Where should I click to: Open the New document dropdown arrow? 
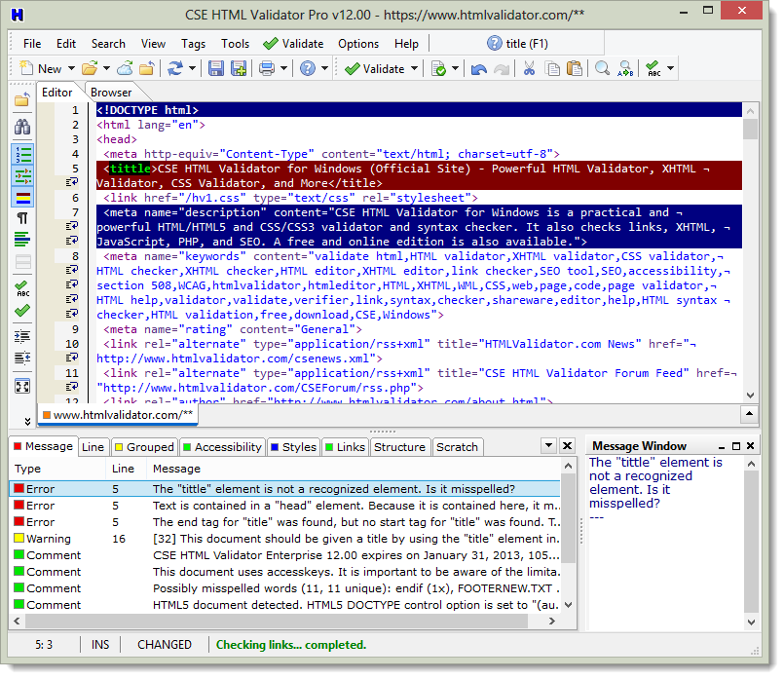click(x=69, y=68)
